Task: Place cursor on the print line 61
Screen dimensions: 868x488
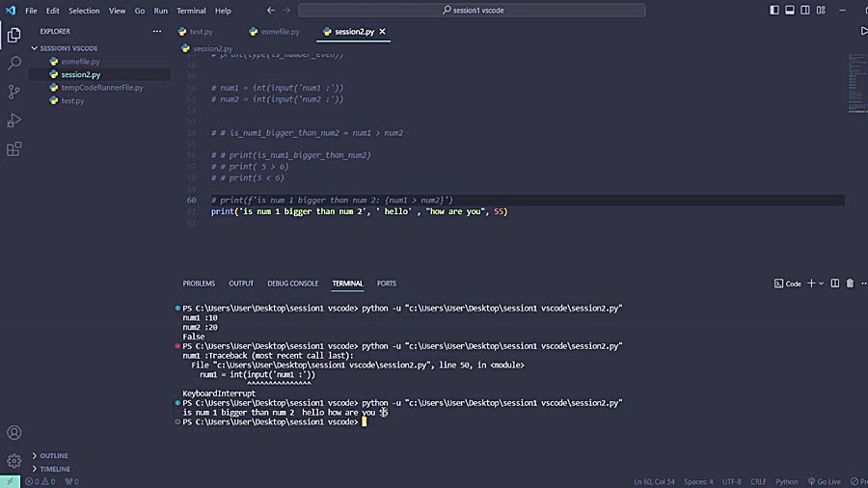Action: coord(360,211)
